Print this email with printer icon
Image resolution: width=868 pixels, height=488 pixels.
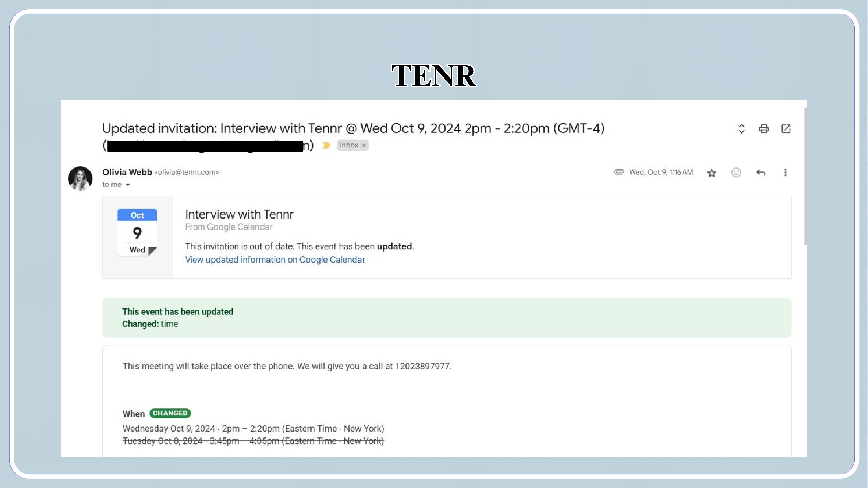pyautogui.click(x=764, y=129)
